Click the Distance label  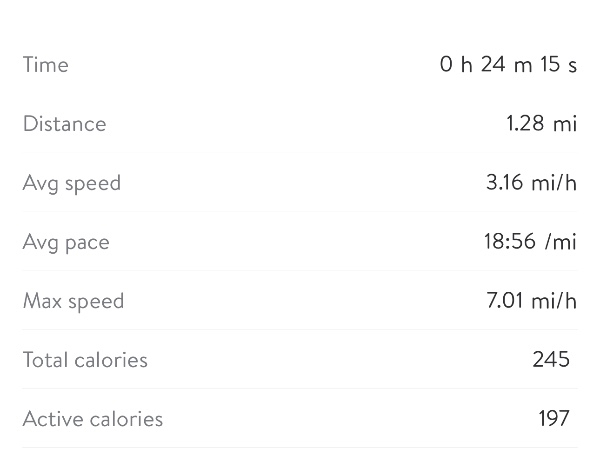(x=64, y=124)
